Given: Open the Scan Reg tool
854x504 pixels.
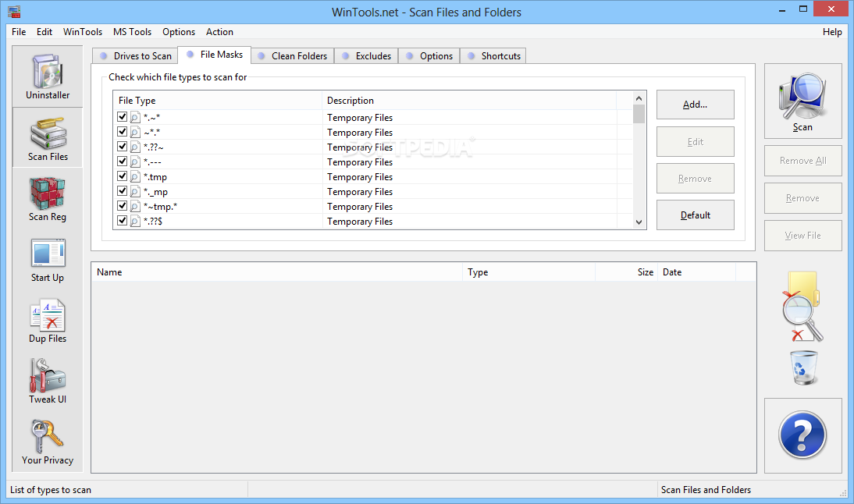Looking at the screenshot, I should (x=48, y=199).
